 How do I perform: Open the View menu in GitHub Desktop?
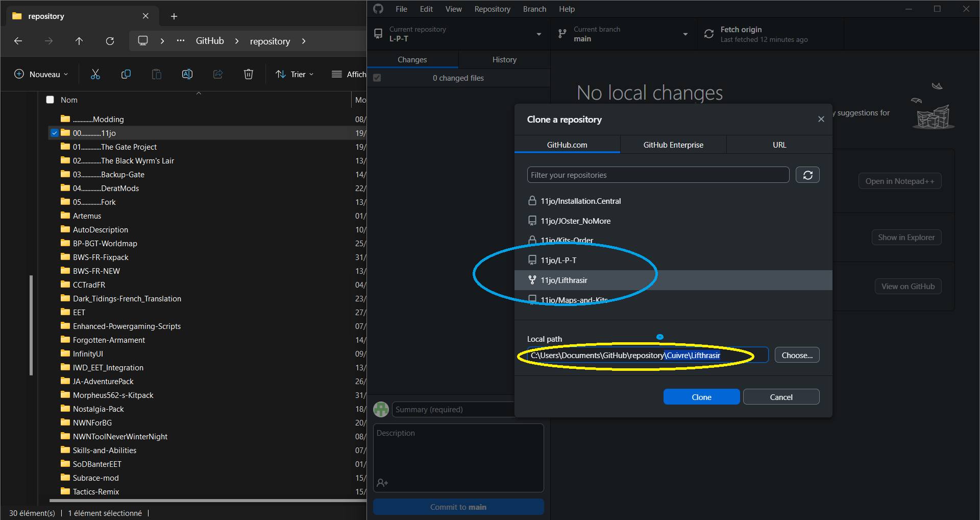point(453,9)
